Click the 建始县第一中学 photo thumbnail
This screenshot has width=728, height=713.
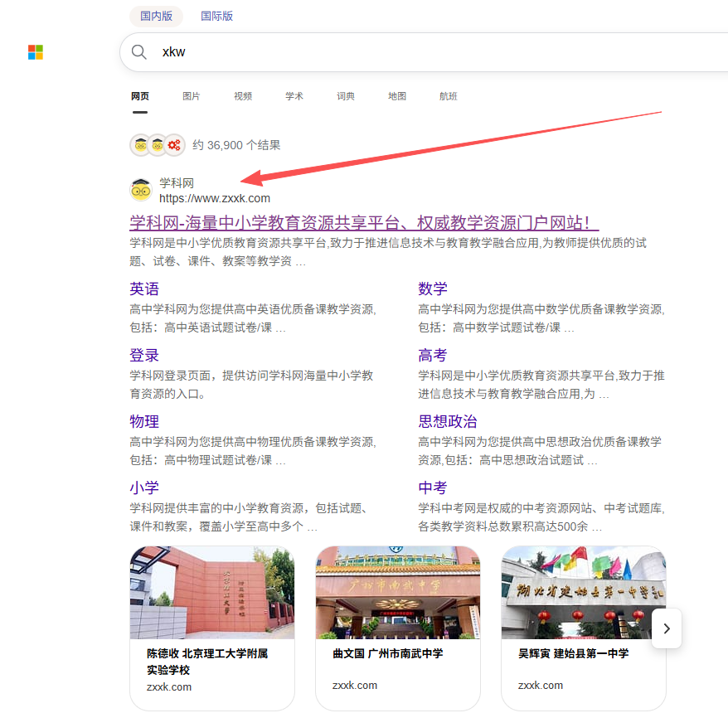[584, 593]
